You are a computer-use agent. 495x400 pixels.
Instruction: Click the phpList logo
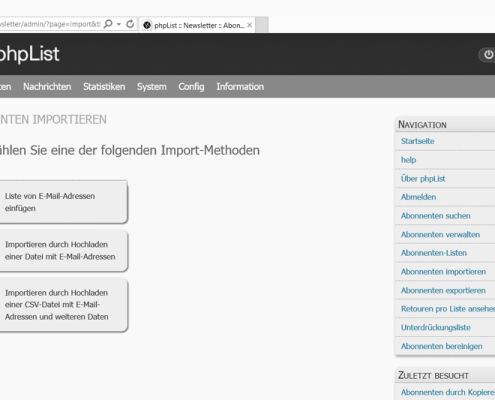point(29,54)
